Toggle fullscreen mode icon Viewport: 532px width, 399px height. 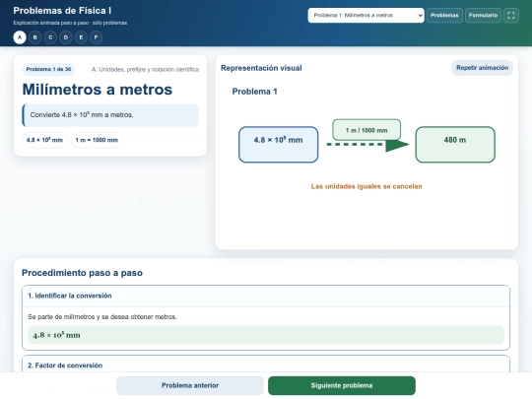[511, 15]
